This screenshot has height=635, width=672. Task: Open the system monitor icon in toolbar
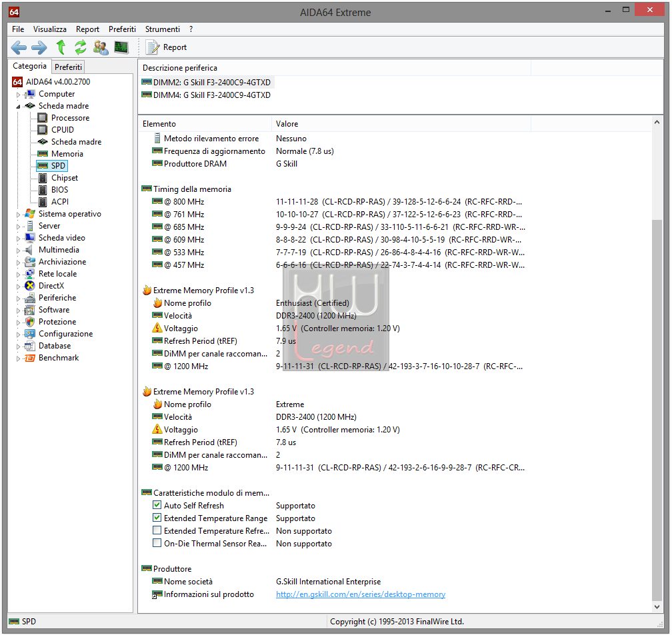[121, 47]
